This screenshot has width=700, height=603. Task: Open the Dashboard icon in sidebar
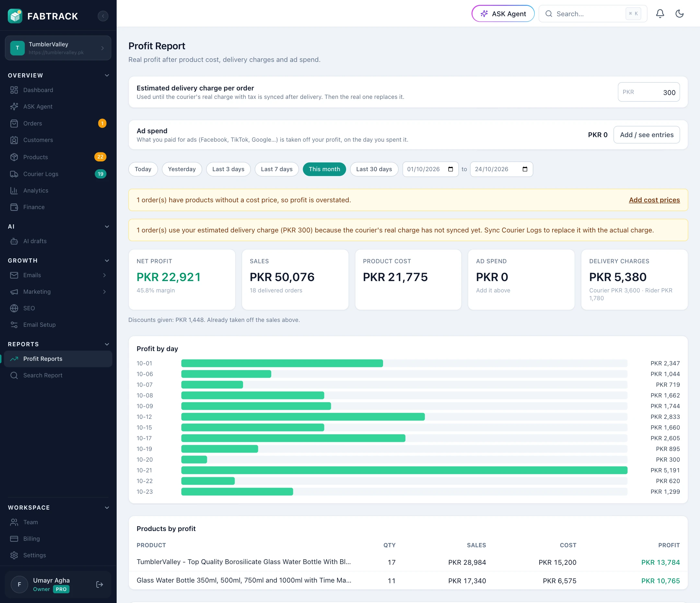coord(14,90)
